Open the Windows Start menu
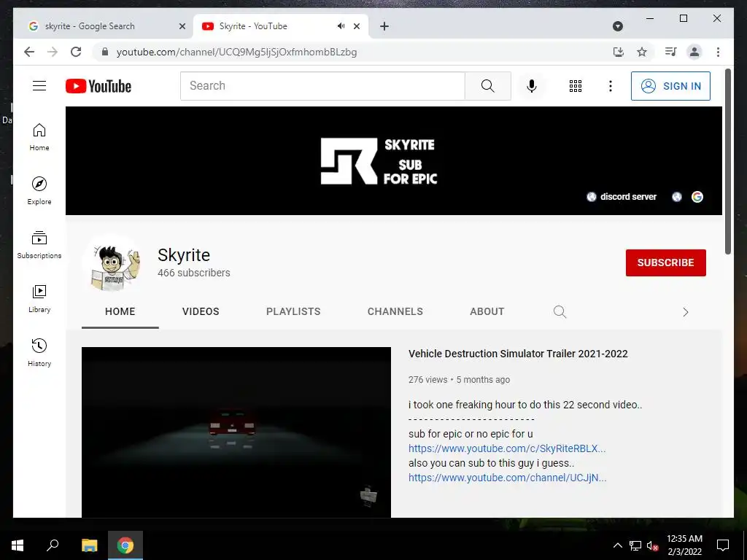747x560 pixels. coord(18,545)
